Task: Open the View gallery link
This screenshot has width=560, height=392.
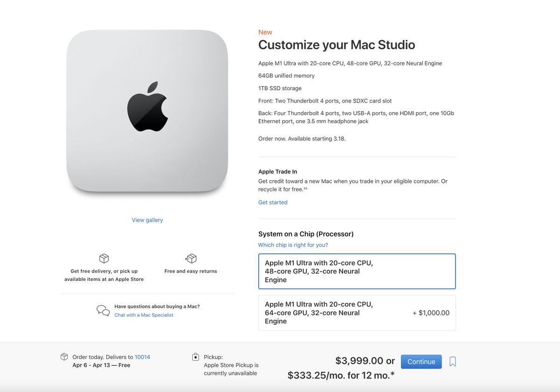Action: coord(147,220)
